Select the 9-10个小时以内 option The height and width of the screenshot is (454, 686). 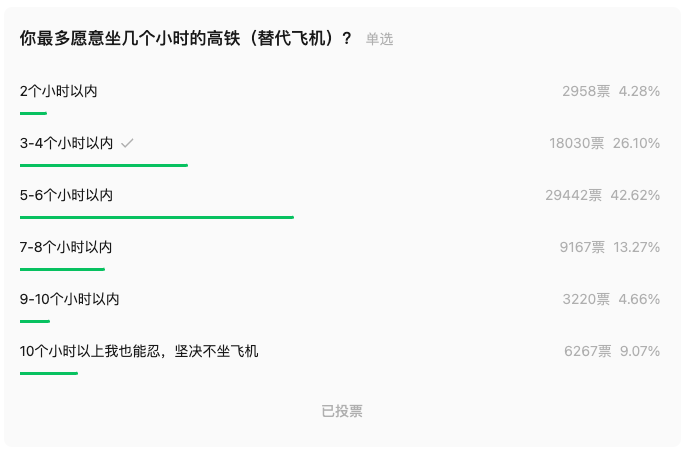tap(69, 299)
